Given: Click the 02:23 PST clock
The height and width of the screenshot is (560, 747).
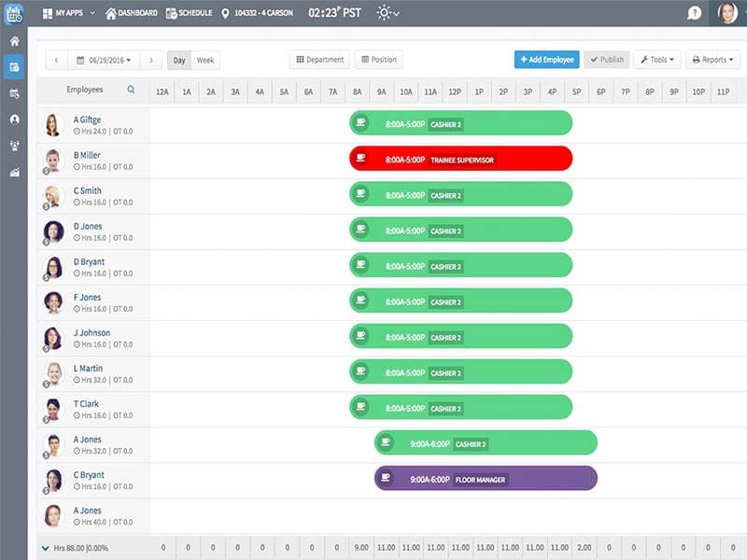Looking at the screenshot, I should coord(334,13).
